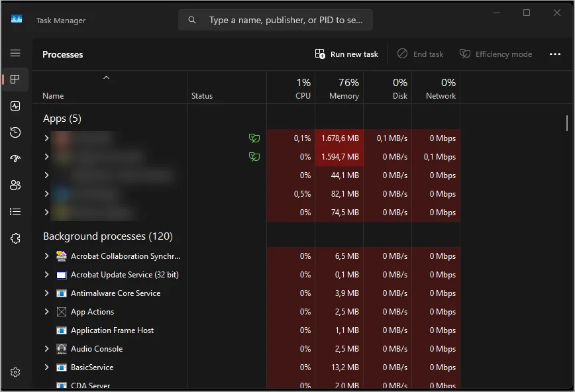Expand the app row using 44,1 MB
Screen dimensions: 575x392
(x=46, y=175)
